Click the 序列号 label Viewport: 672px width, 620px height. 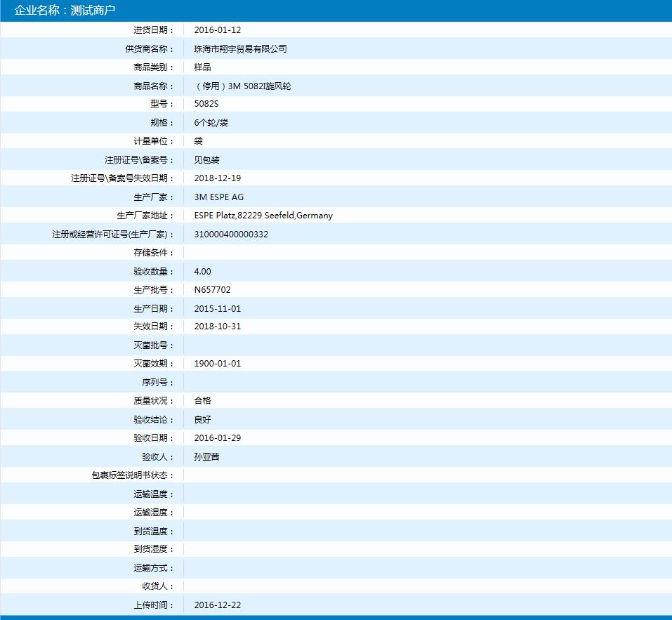(x=158, y=382)
